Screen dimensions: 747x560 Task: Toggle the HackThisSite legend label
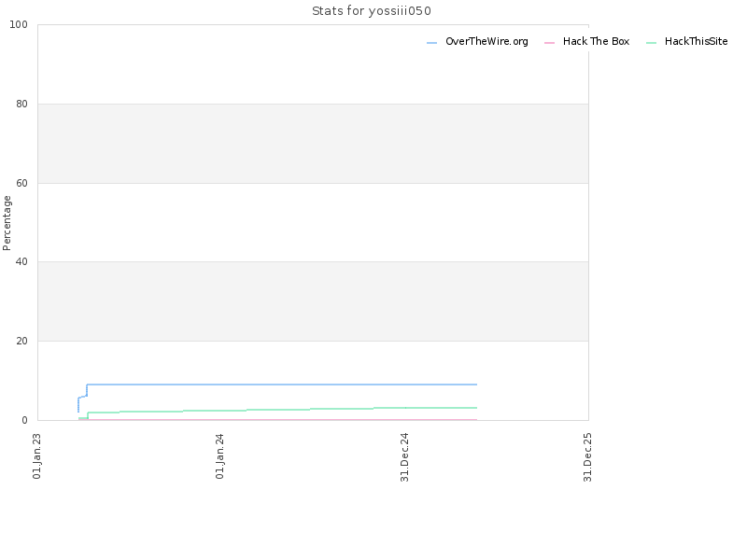[x=696, y=41]
